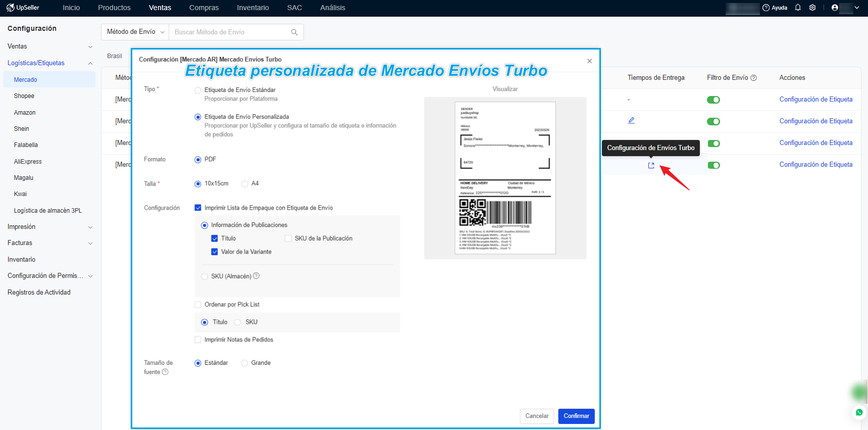
Task: Click the Filtro de Envío help icon
Action: 754,78
